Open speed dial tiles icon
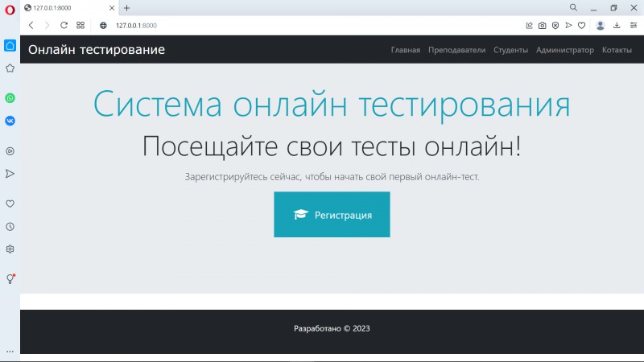 pos(80,26)
